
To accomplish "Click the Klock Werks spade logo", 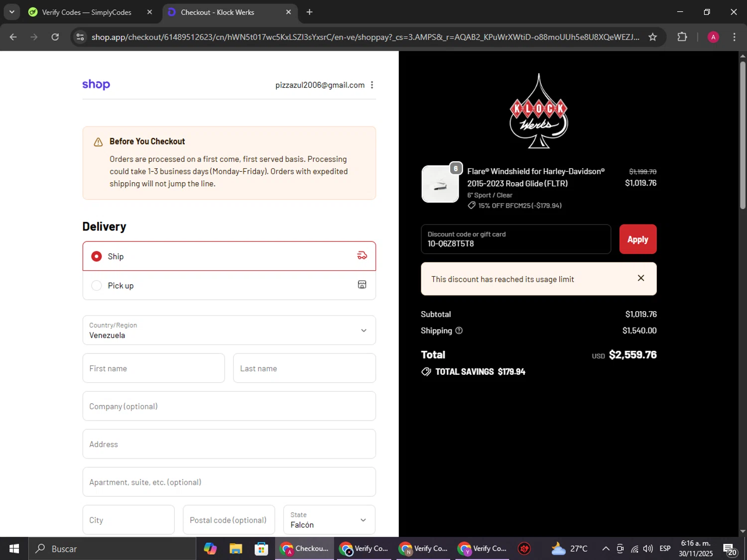I will (538, 111).
